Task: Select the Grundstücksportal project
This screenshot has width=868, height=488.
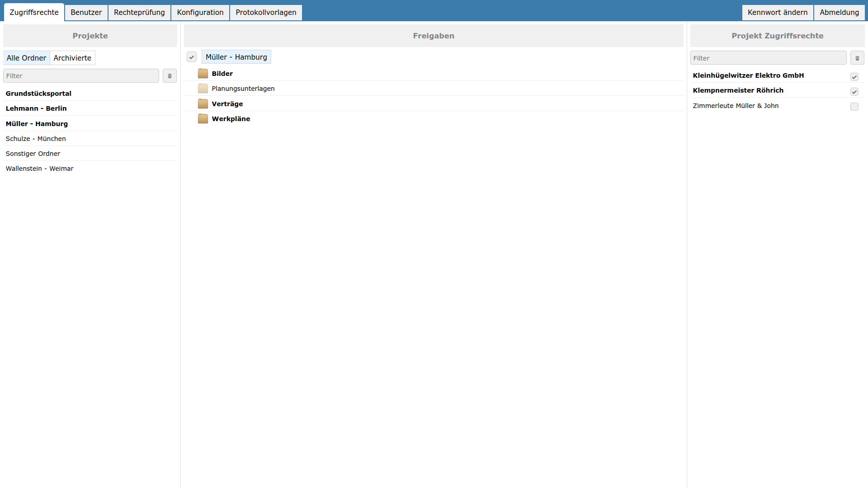Action: [x=38, y=94]
